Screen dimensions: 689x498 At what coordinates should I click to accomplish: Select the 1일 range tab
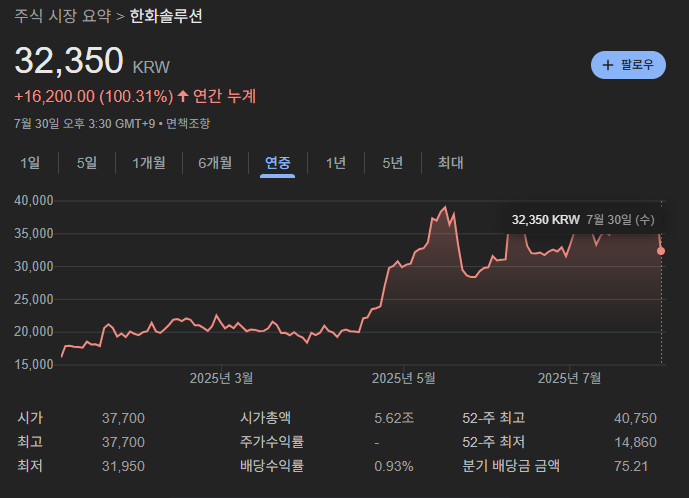coord(30,163)
